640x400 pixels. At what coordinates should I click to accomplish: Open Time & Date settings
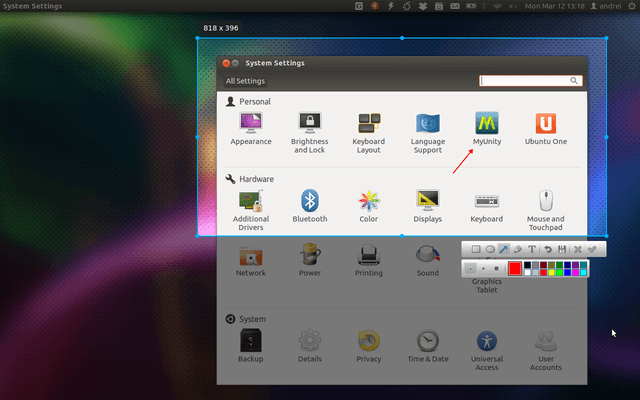[428, 346]
